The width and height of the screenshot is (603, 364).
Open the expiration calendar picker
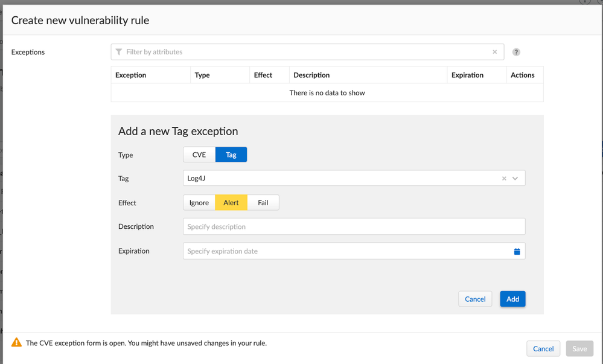517,251
